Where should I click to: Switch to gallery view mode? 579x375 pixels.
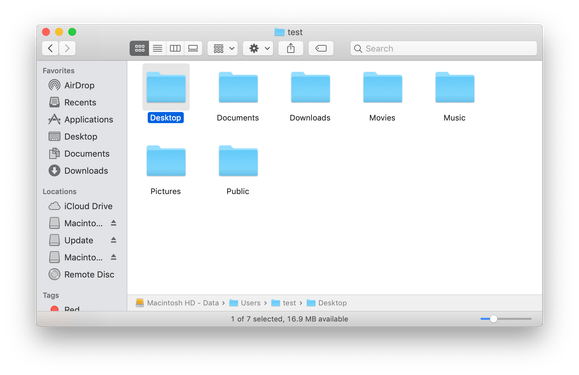pos(193,48)
